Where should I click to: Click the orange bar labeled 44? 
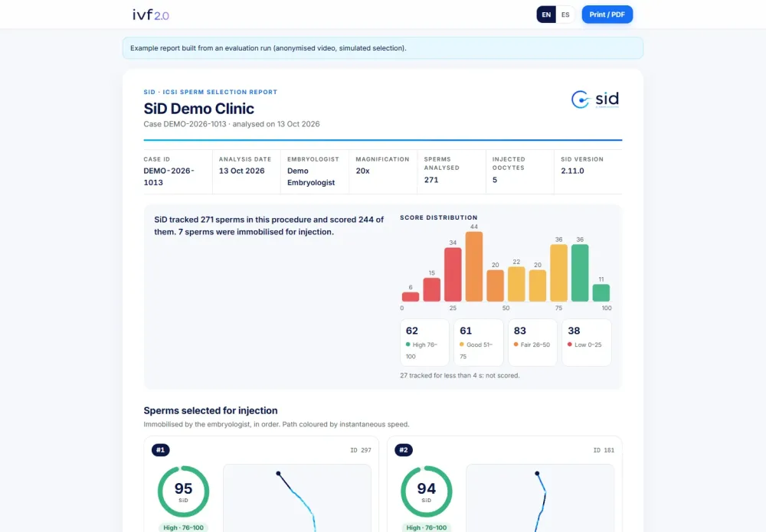pos(474,266)
